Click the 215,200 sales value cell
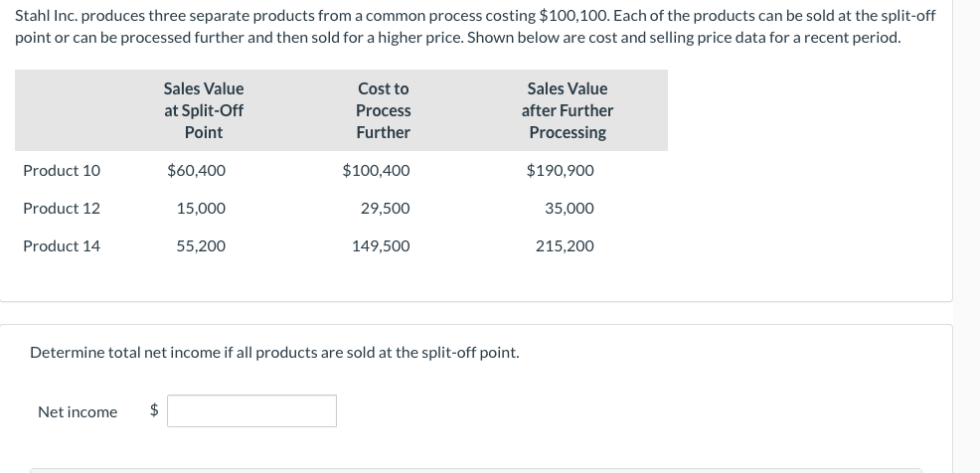 pyautogui.click(x=565, y=245)
